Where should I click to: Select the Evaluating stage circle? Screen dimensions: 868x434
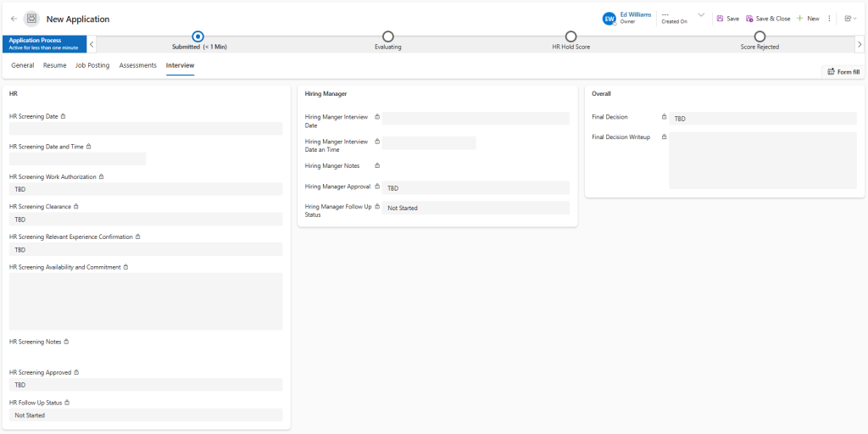388,36
